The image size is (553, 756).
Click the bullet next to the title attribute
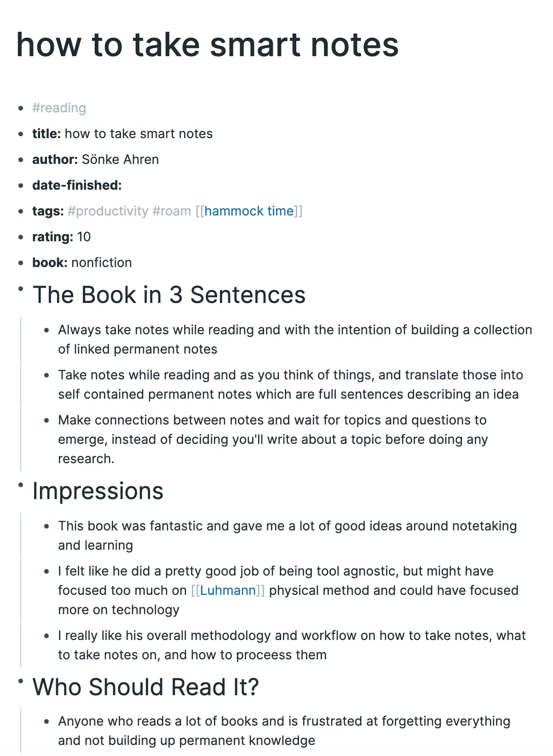coord(21,134)
